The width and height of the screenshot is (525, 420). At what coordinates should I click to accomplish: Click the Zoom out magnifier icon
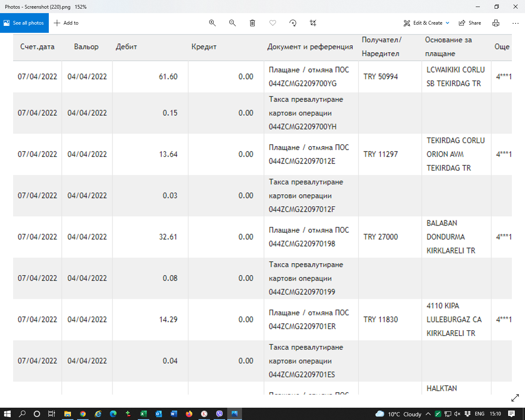[232, 23]
